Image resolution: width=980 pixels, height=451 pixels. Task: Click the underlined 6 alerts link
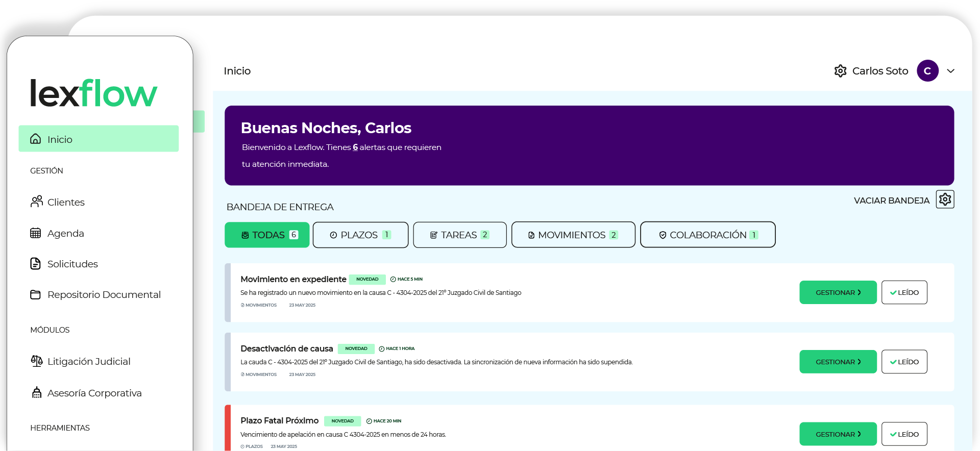[x=355, y=147]
